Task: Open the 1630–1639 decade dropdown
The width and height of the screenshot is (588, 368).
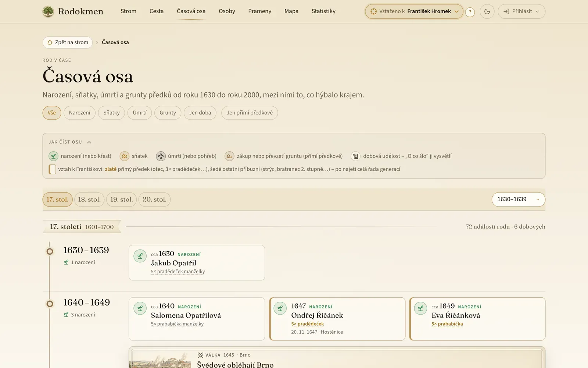Action: (x=518, y=199)
